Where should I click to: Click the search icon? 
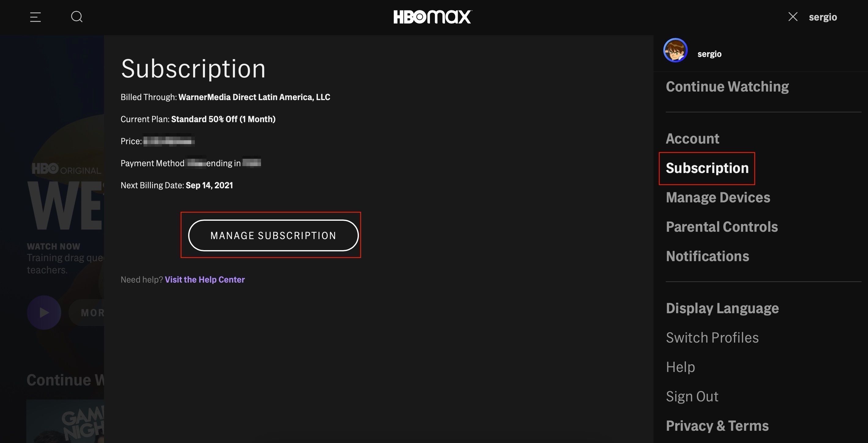(x=76, y=17)
